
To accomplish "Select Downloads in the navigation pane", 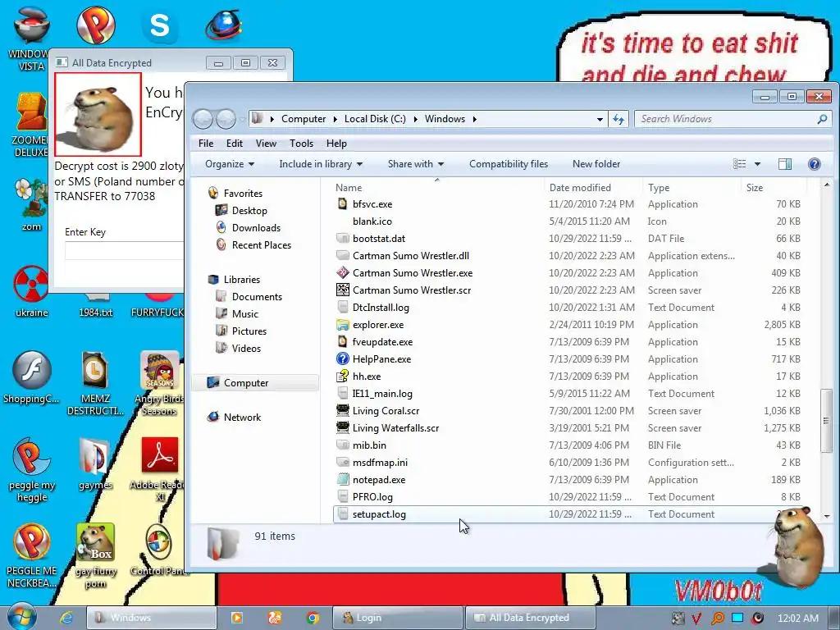I will pos(256,228).
